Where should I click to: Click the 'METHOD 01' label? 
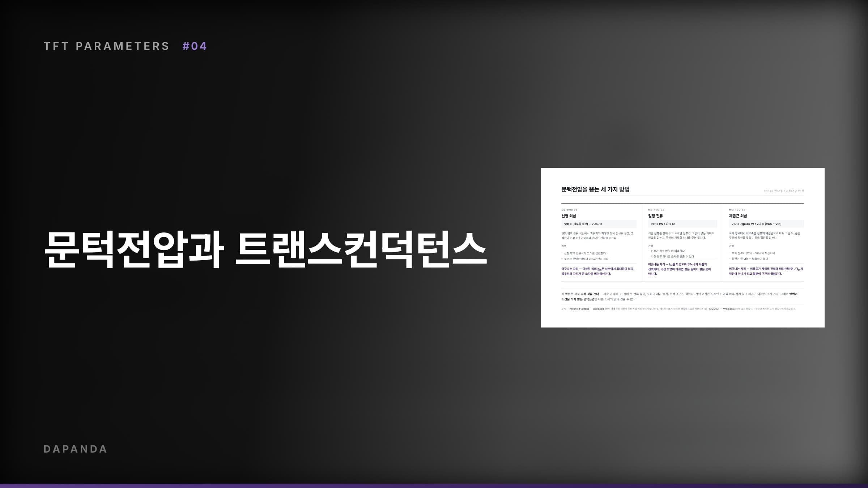pos(569,210)
